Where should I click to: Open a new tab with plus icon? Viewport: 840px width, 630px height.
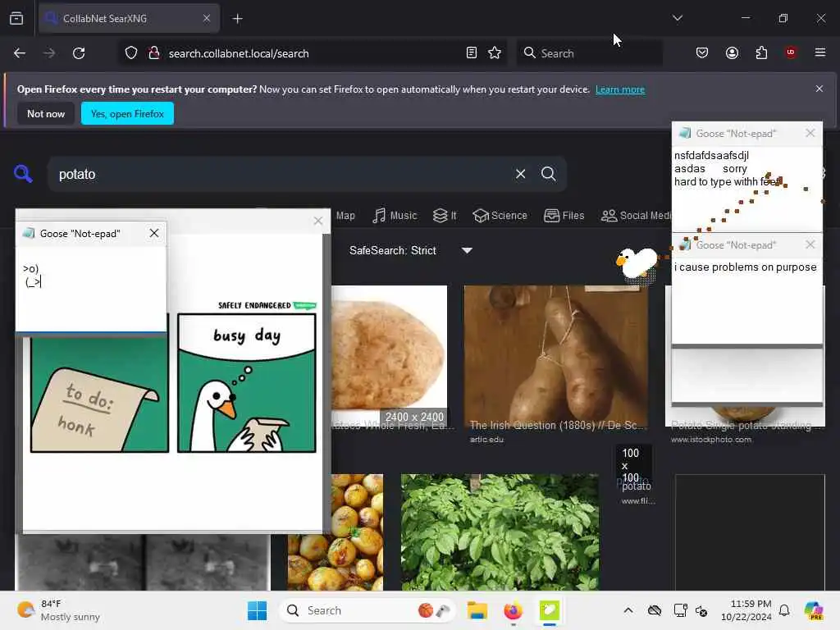click(237, 19)
